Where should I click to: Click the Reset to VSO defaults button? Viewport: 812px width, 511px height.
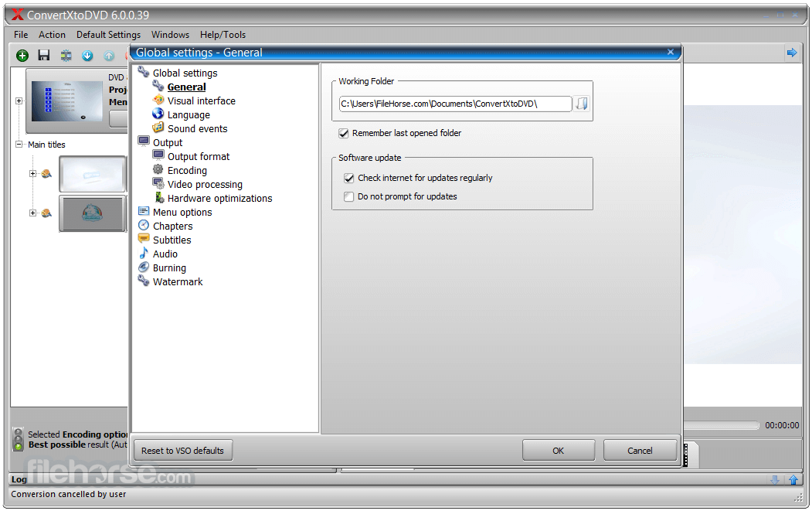[183, 451]
